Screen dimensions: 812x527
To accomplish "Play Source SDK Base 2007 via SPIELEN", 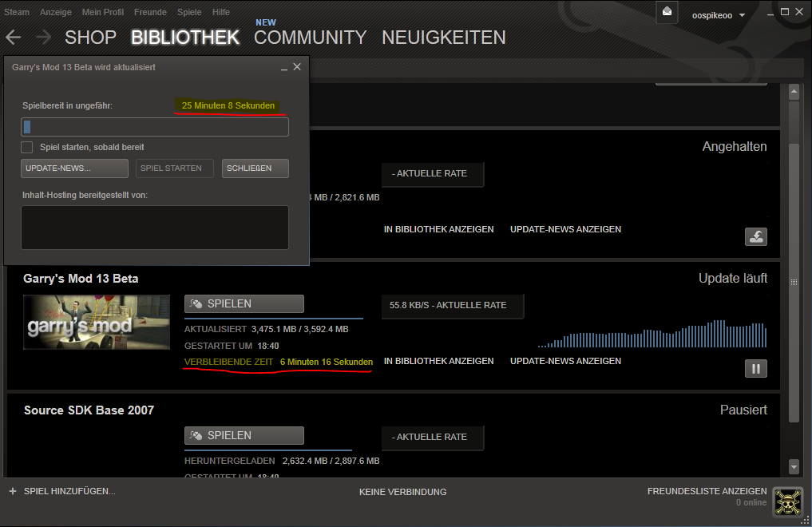I will 244,435.
